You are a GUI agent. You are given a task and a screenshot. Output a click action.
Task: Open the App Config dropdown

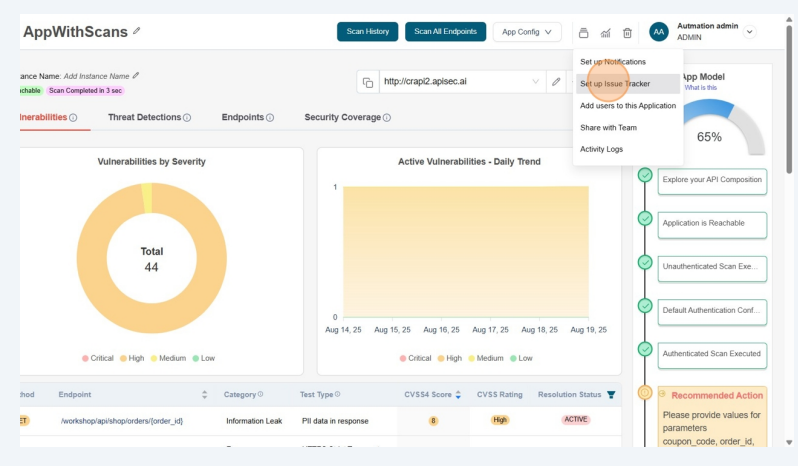pos(526,32)
